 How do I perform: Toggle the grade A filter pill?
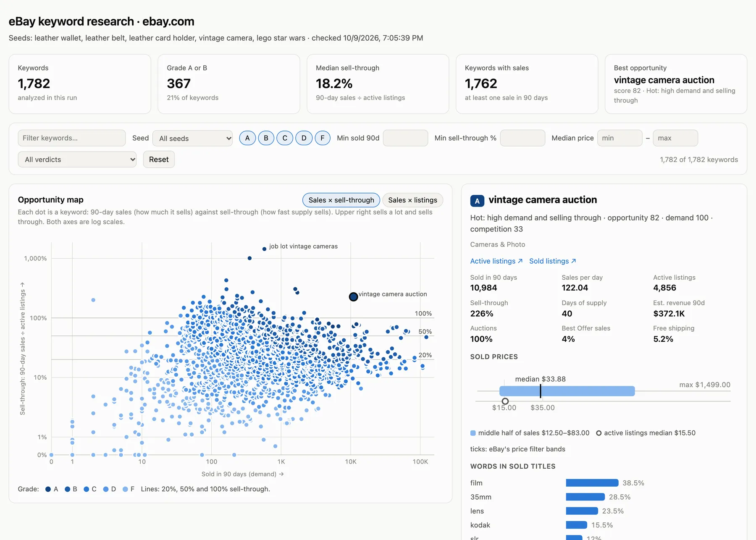pyautogui.click(x=247, y=138)
